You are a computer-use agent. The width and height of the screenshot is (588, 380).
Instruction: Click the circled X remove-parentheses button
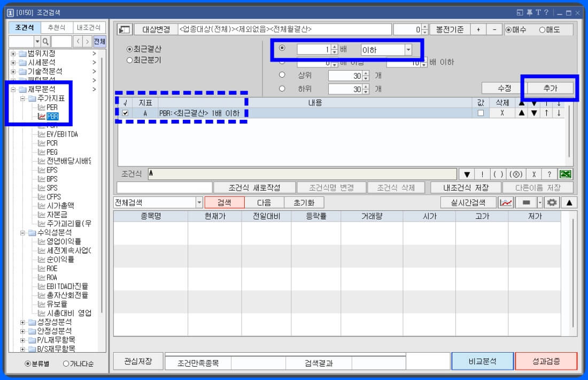click(x=516, y=174)
